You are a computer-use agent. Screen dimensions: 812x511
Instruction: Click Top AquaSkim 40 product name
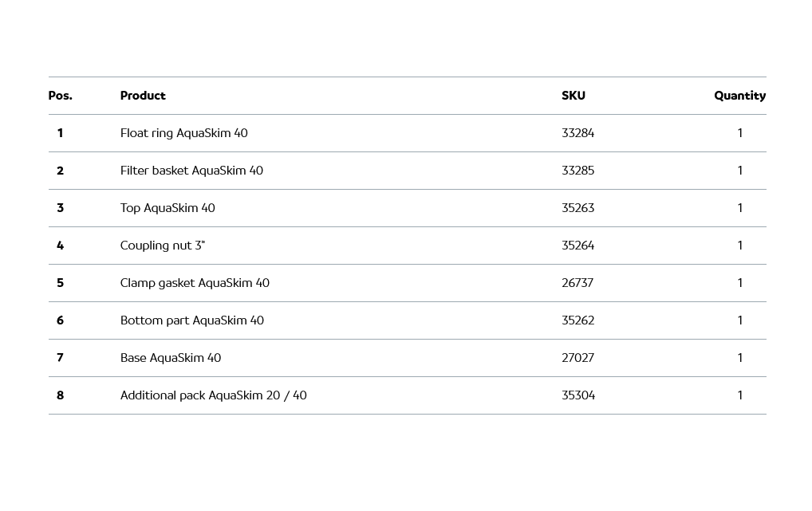168,208
